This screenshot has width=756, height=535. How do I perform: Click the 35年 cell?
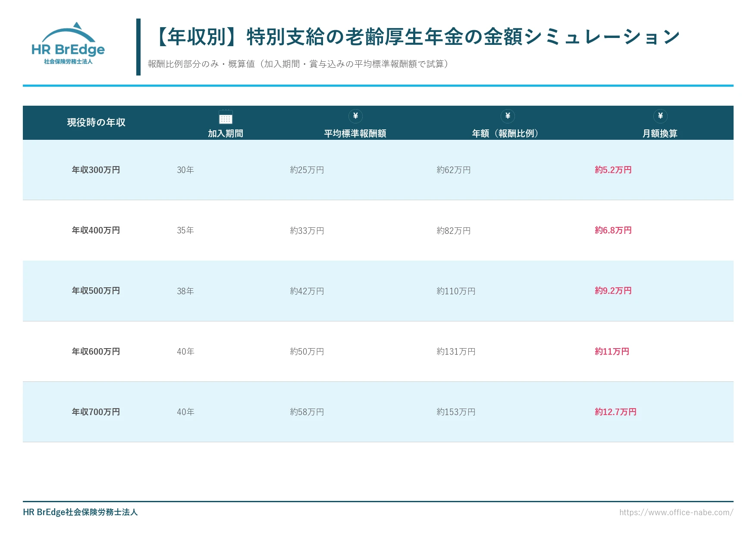(185, 230)
